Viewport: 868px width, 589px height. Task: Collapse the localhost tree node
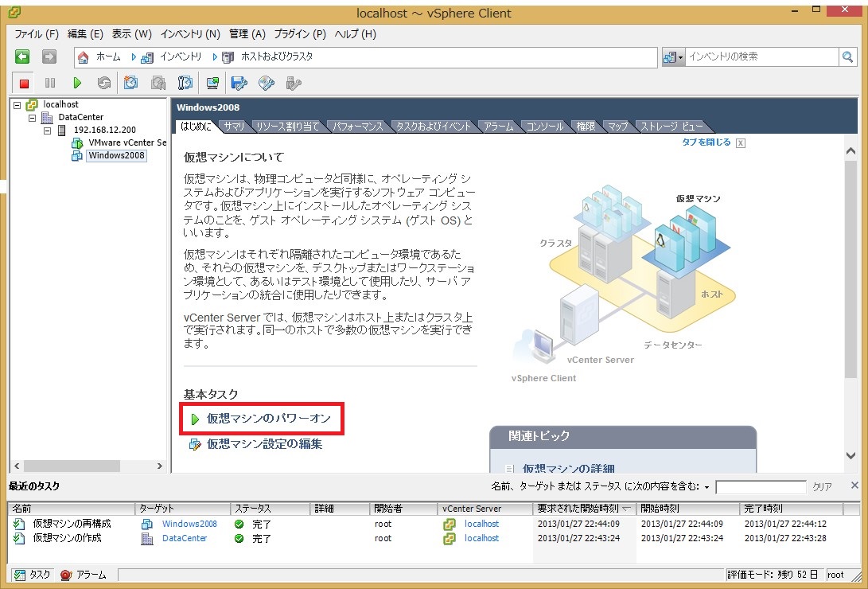[x=18, y=104]
